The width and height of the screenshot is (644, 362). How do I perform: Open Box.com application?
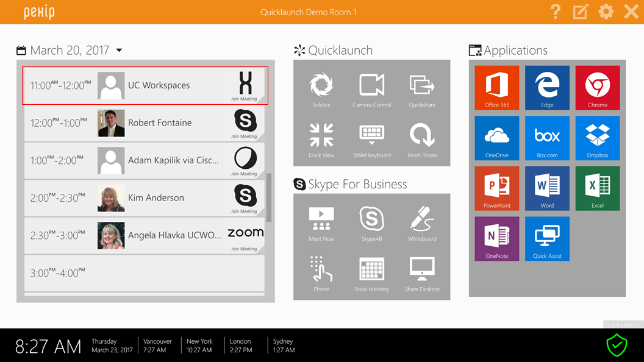tap(547, 138)
